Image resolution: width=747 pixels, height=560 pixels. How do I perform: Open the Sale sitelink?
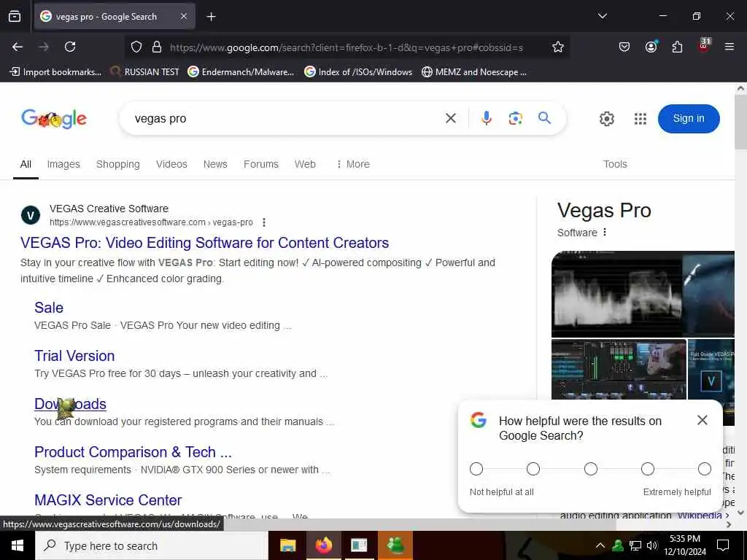point(49,308)
